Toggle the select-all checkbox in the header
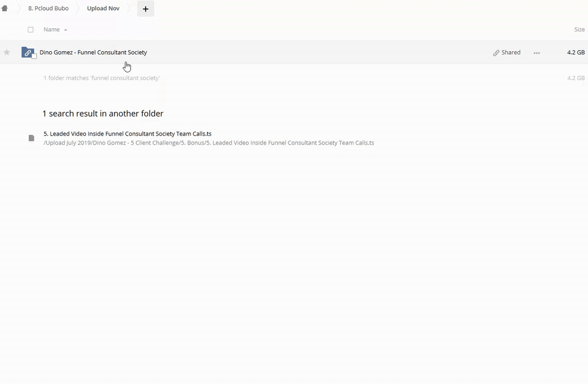 pos(30,30)
